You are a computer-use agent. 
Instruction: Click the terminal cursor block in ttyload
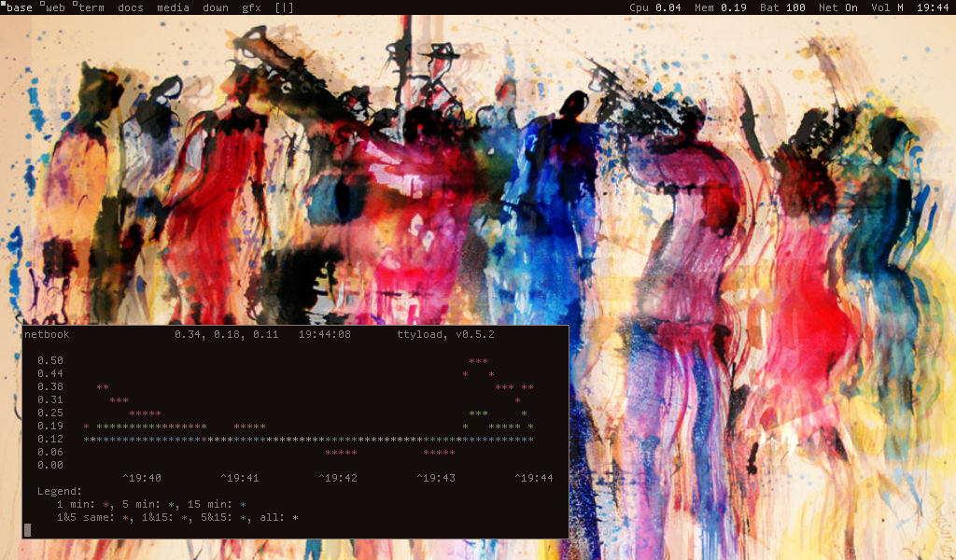pos(27,530)
